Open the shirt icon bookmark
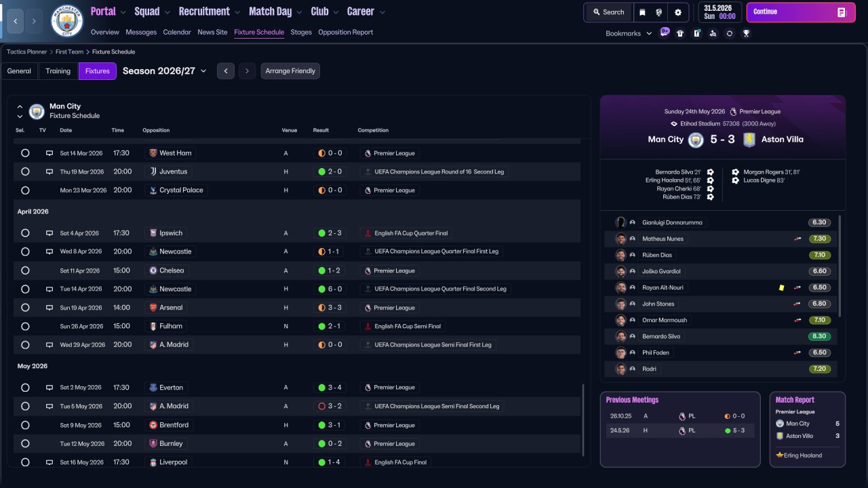 [x=680, y=33]
